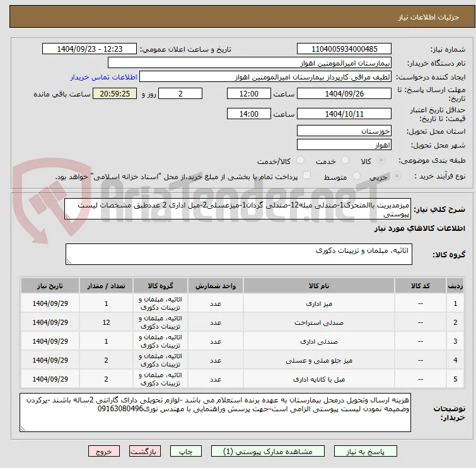
Task: Toggle the اسناد خزانه اسلامی payment checkbox
Action: [306, 175]
